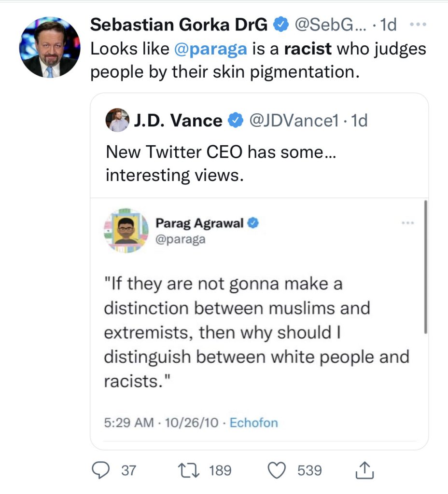The image size is (448, 494).
Task: Open the embedded tweet's three-dot menu
Action: [408, 223]
